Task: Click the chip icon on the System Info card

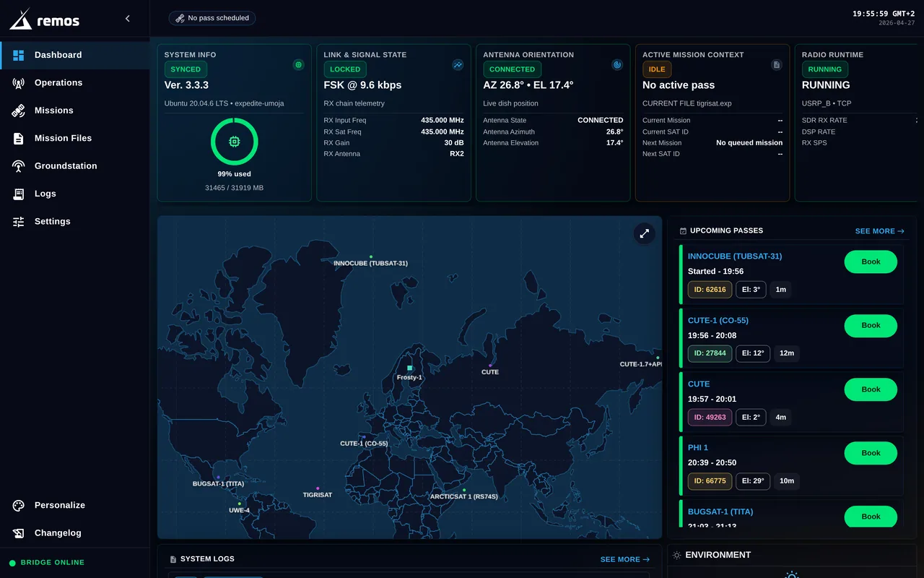Action: [298, 64]
